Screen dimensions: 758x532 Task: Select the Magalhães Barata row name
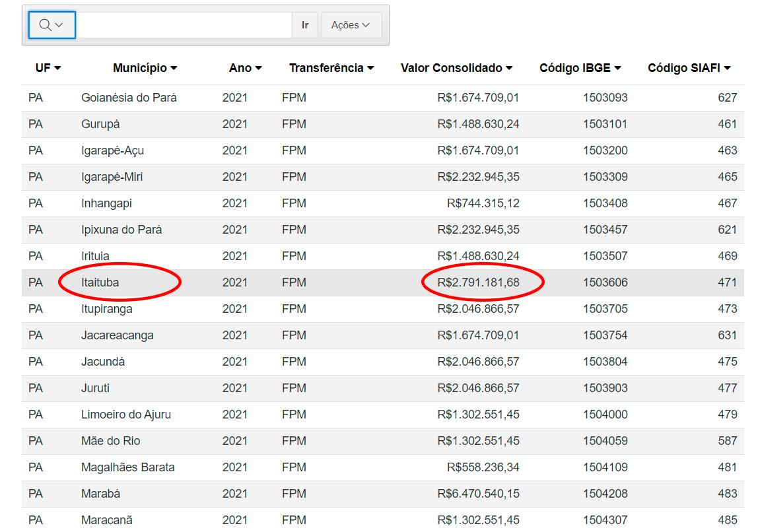point(128,467)
